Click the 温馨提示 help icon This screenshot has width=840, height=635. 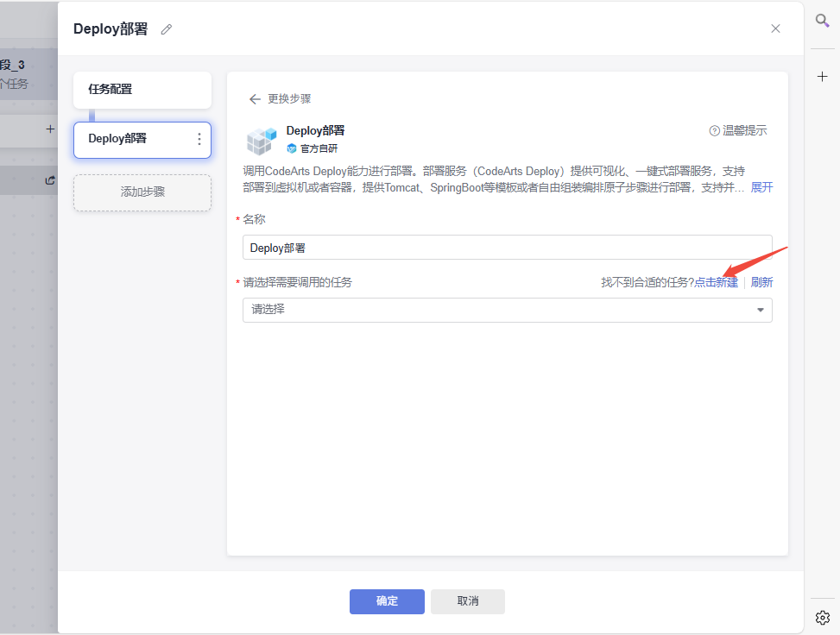pyautogui.click(x=714, y=130)
